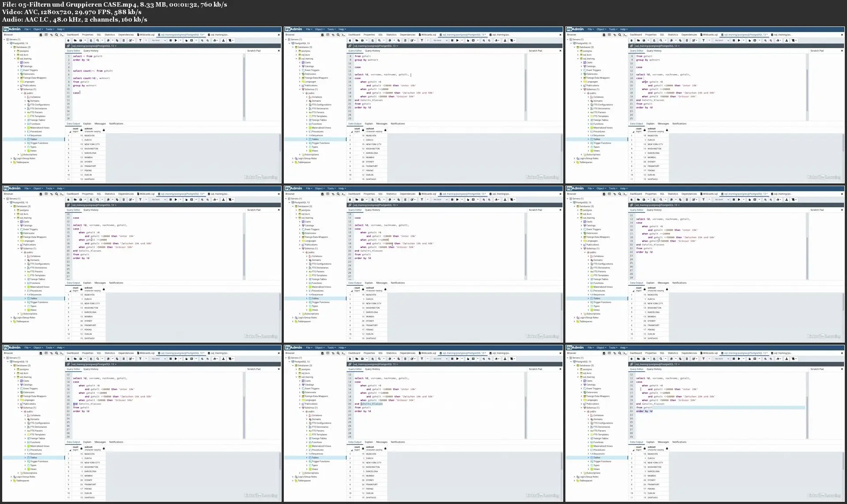Open the File menu in top-left frame
The image size is (847, 504).
27,29
